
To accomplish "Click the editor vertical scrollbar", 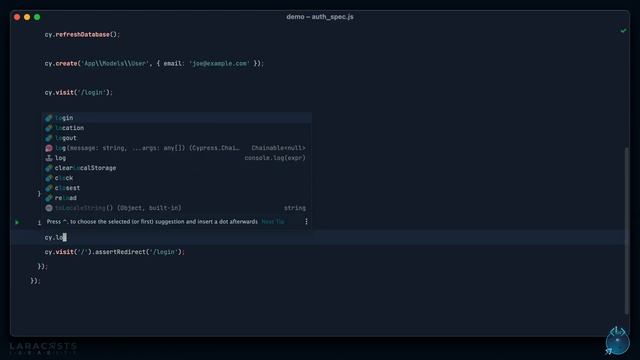I will click(x=627, y=231).
